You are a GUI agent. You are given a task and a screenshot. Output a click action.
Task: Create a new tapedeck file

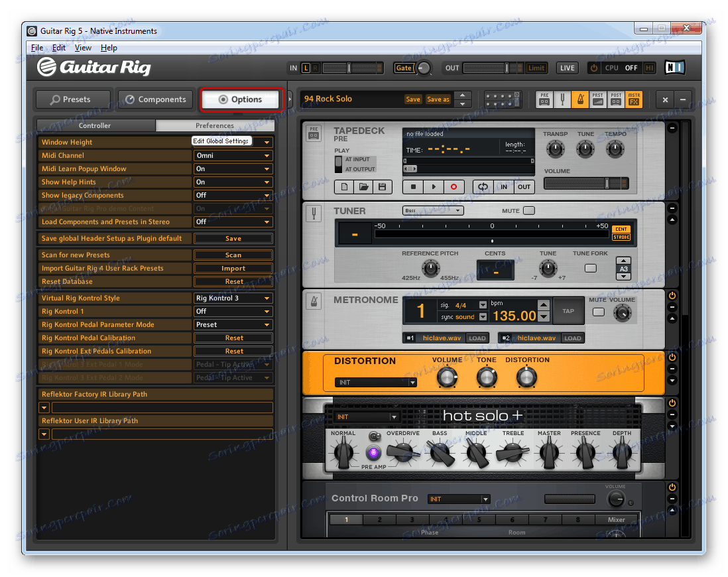[x=344, y=187]
